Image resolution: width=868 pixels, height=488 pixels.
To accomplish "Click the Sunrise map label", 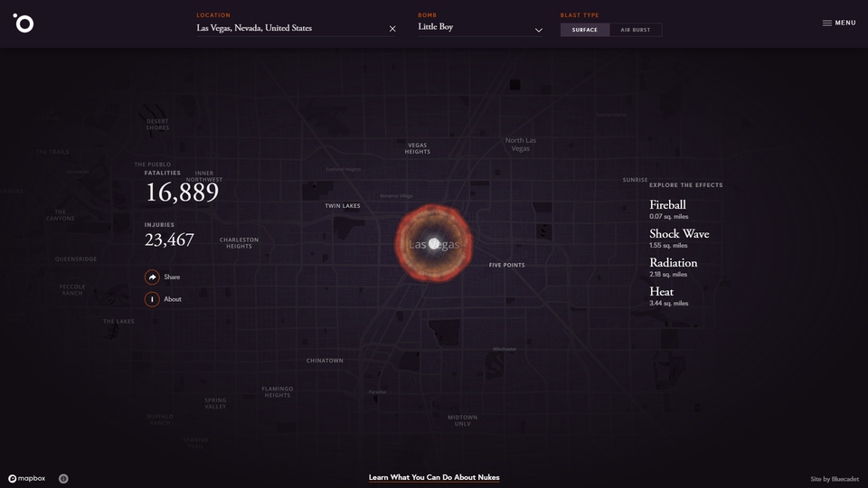I will (x=635, y=180).
